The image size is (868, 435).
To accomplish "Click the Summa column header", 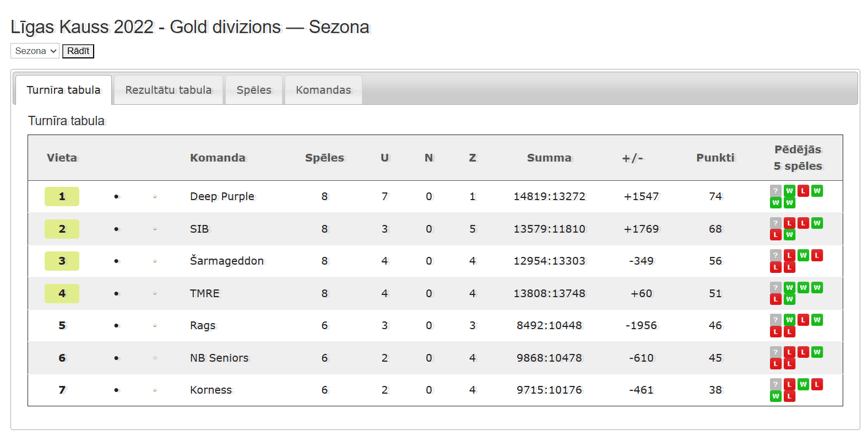I will tap(549, 158).
